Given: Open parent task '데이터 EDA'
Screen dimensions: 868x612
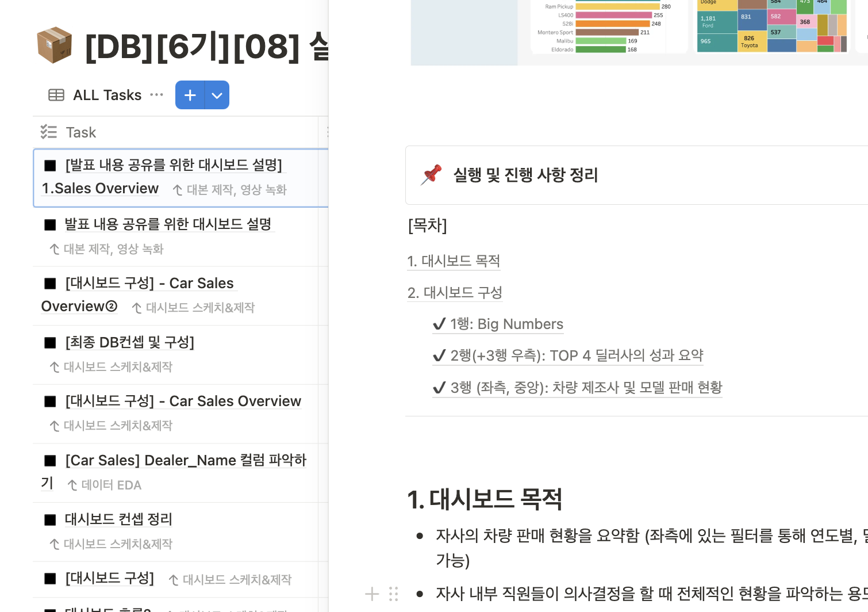Looking at the screenshot, I should [105, 485].
